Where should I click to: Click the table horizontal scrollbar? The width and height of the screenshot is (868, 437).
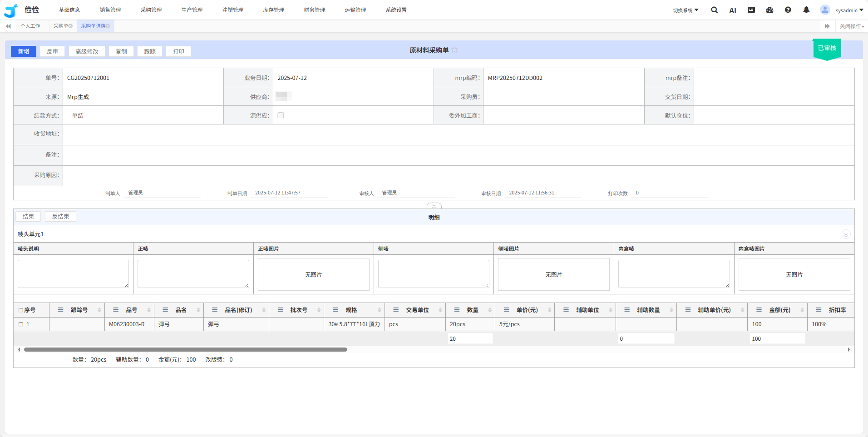coord(185,350)
